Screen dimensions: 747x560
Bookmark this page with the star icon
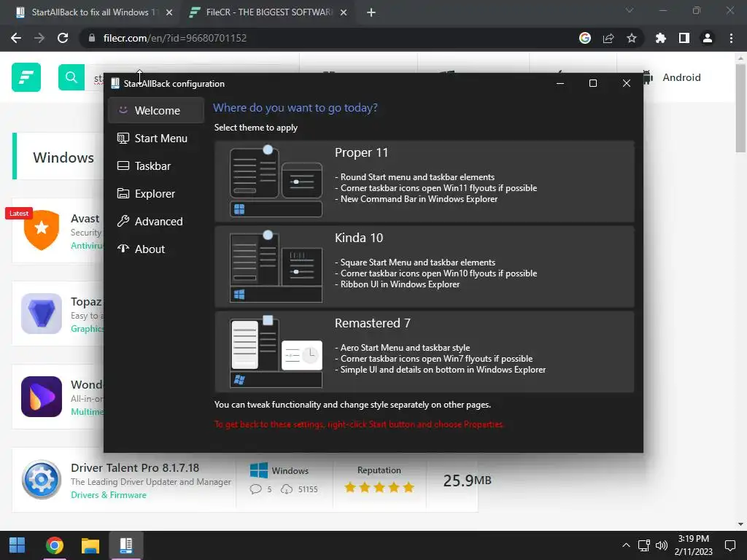(632, 38)
